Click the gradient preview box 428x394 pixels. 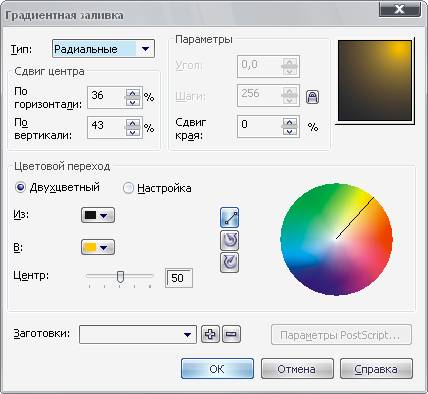tap(375, 81)
